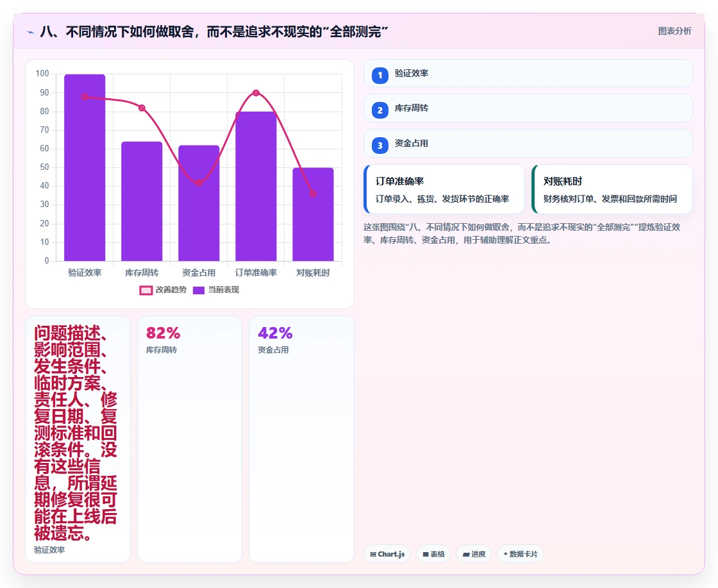Click the 82% value in the 库存周转 card
Viewport: 718px width, 588px height.
pyautogui.click(x=163, y=333)
